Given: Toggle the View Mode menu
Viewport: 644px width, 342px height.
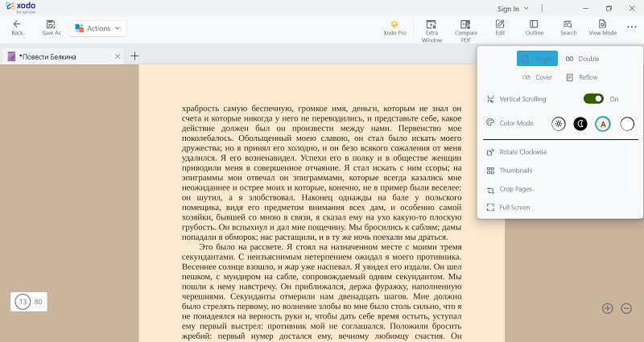Looking at the screenshot, I should [602, 28].
